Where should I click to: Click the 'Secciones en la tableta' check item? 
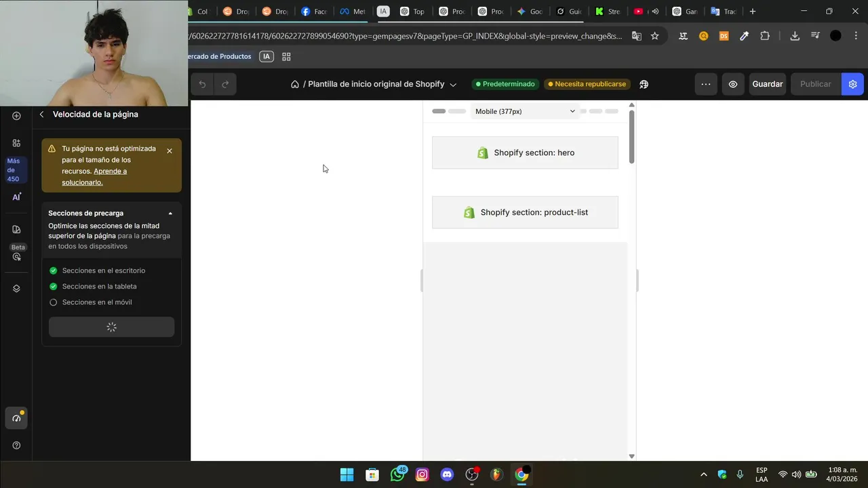click(x=93, y=286)
